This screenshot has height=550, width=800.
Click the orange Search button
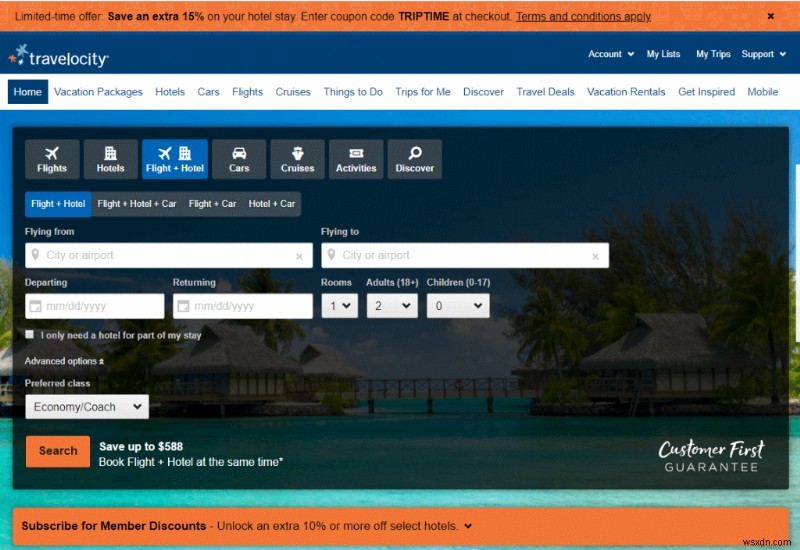58,451
